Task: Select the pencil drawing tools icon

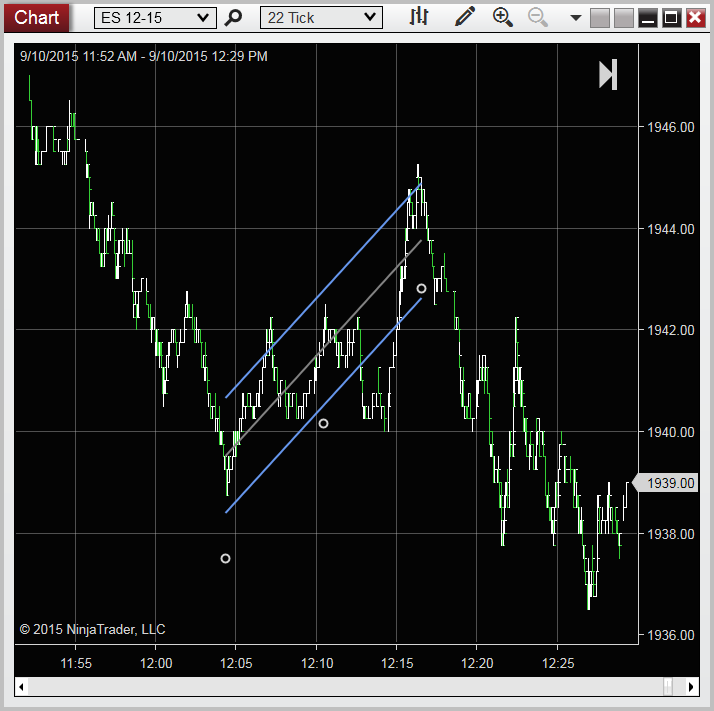Action: 465,17
